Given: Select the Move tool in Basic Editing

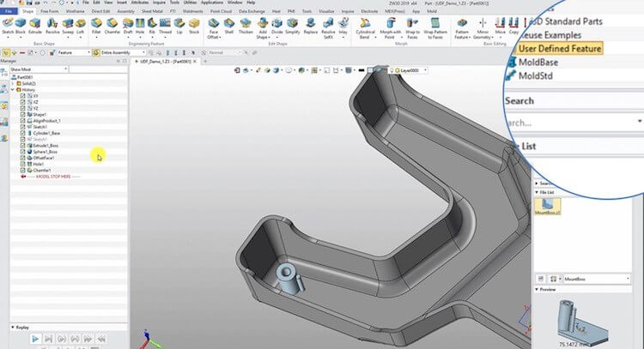Looking at the screenshot, I should coord(501,27).
